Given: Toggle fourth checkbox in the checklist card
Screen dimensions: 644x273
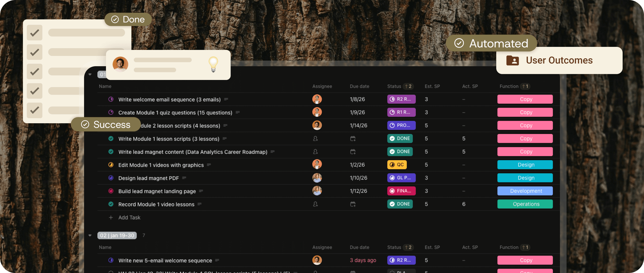Looking at the screenshot, I should pyautogui.click(x=35, y=91).
